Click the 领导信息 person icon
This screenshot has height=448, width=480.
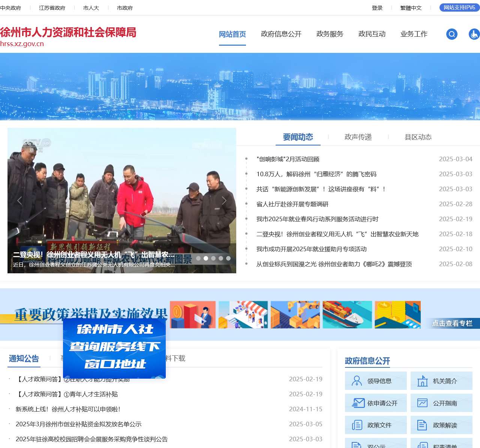click(357, 381)
